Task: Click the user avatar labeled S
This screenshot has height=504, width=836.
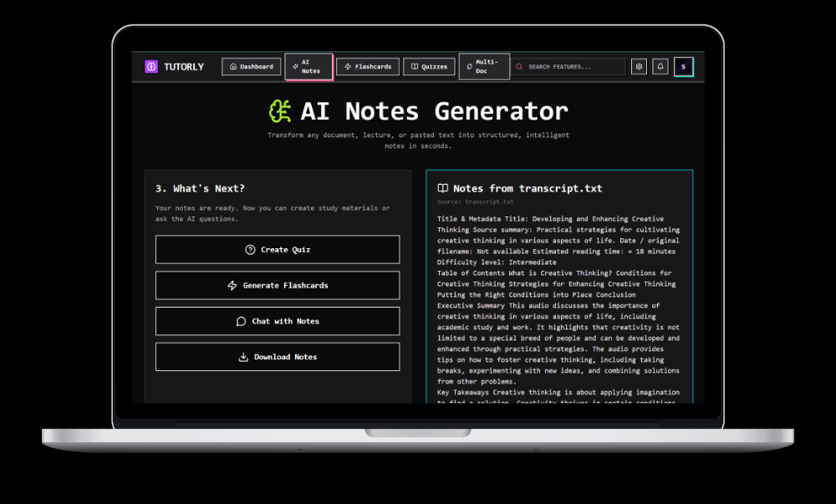Action: click(x=683, y=67)
